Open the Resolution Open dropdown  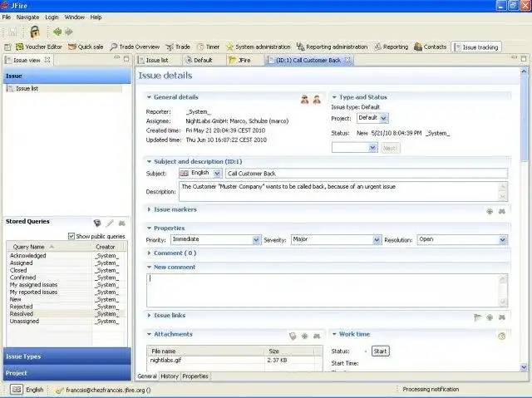pos(503,239)
